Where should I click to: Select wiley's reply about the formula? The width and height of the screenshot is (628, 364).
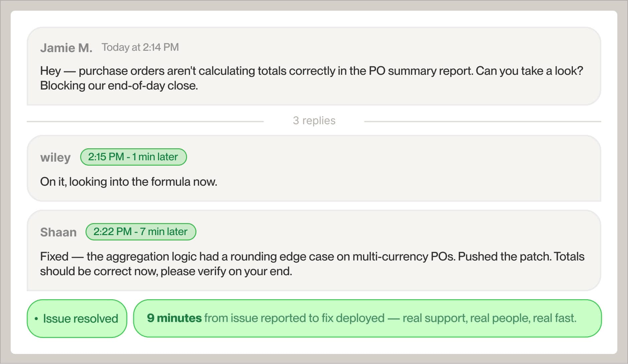129,182
